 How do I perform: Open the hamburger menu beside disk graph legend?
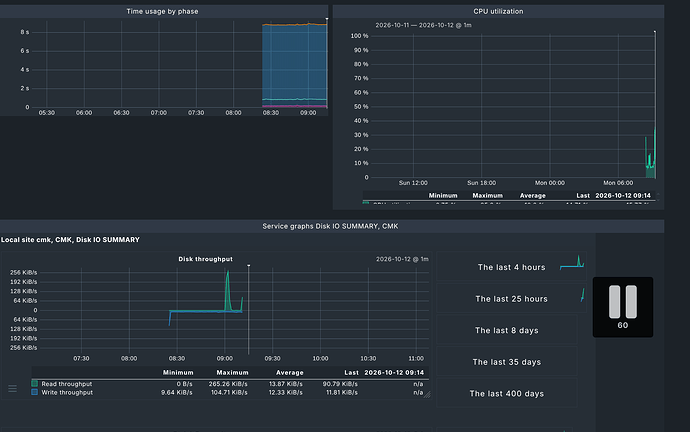pos(12,388)
